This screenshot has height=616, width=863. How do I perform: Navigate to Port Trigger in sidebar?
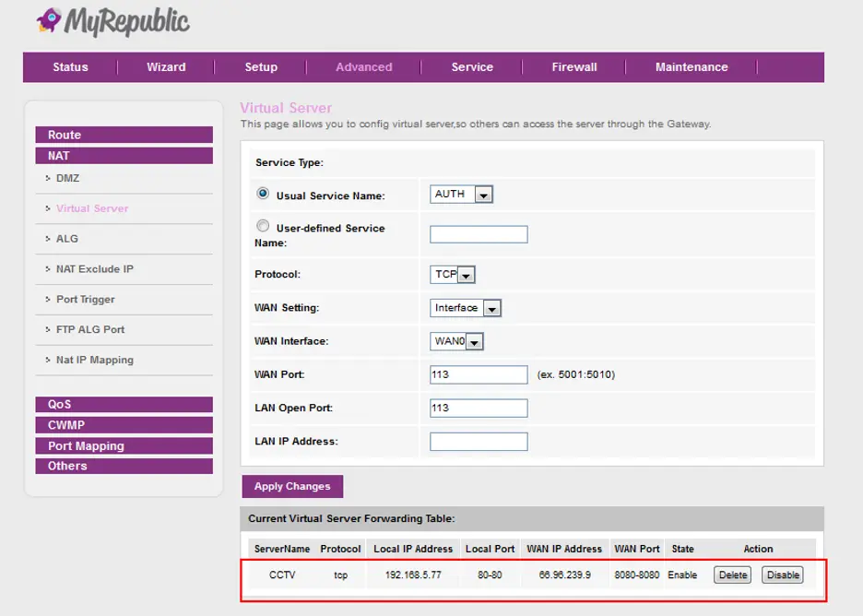(85, 300)
